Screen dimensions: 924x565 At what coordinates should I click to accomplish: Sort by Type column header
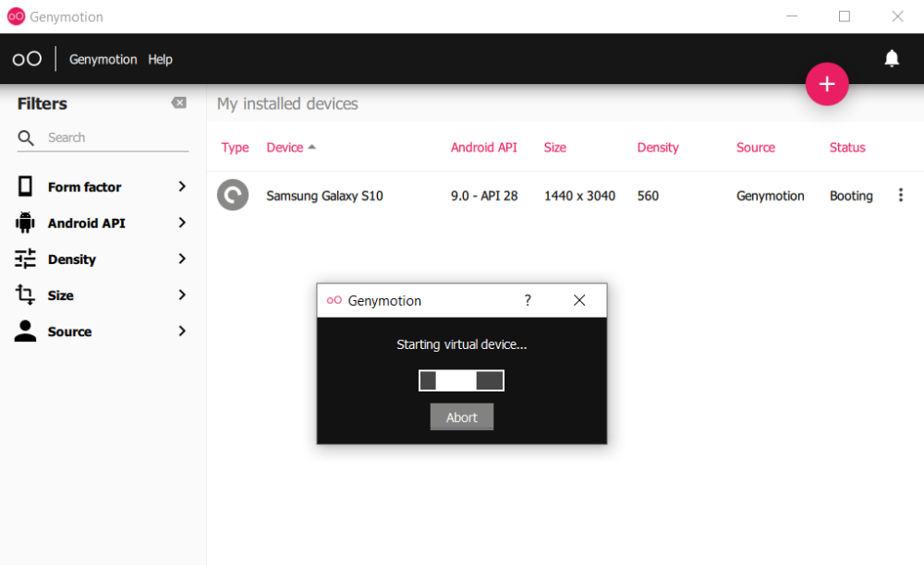pos(235,147)
